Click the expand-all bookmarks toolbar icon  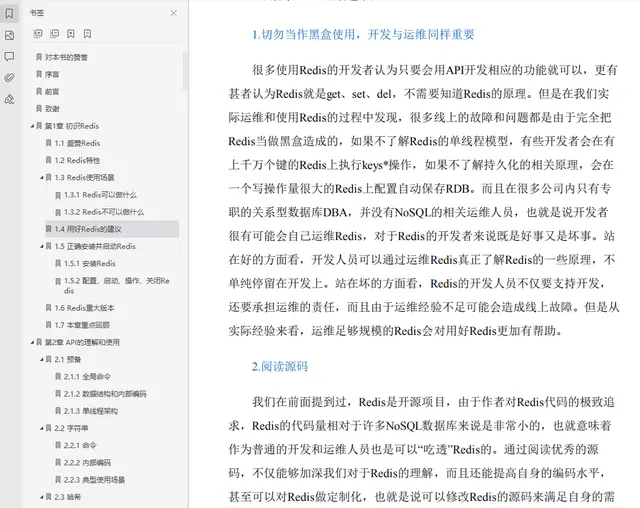[38, 33]
